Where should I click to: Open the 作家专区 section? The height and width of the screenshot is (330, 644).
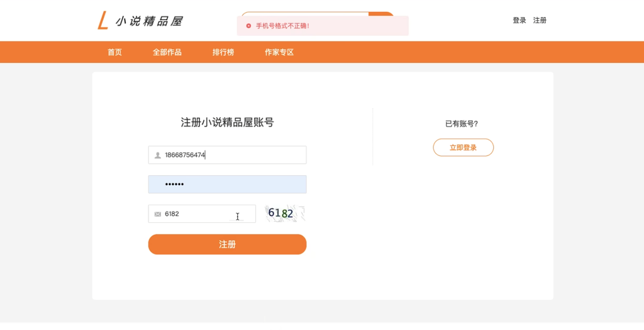point(279,52)
